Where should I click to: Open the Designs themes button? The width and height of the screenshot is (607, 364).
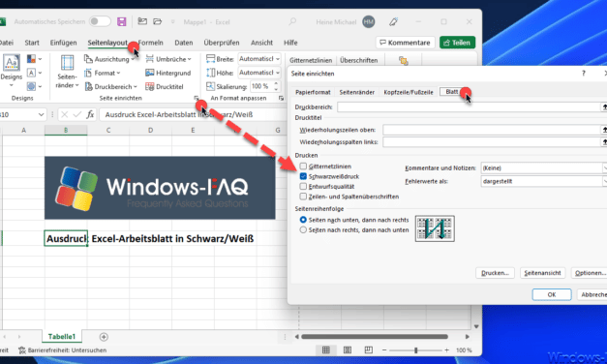click(12, 71)
